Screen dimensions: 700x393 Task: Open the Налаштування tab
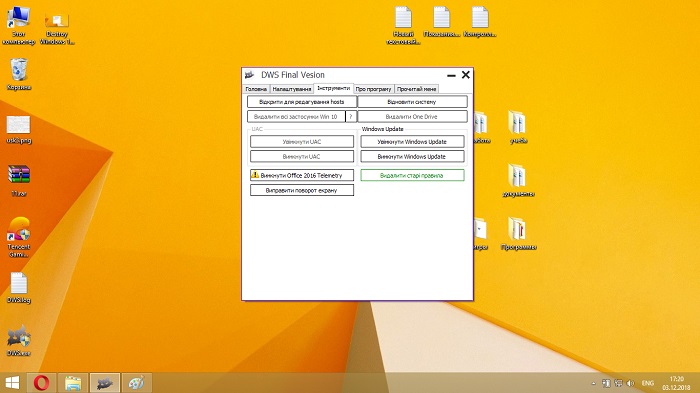point(292,89)
